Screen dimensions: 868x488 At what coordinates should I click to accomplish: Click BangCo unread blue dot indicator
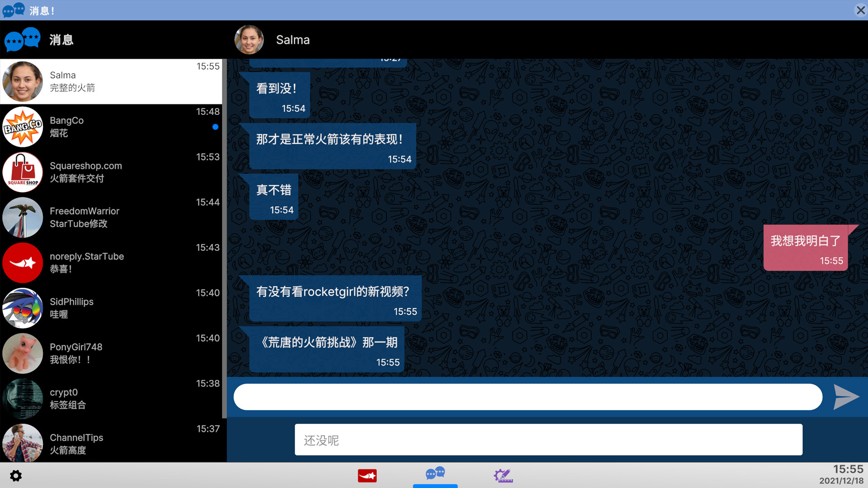215,127
